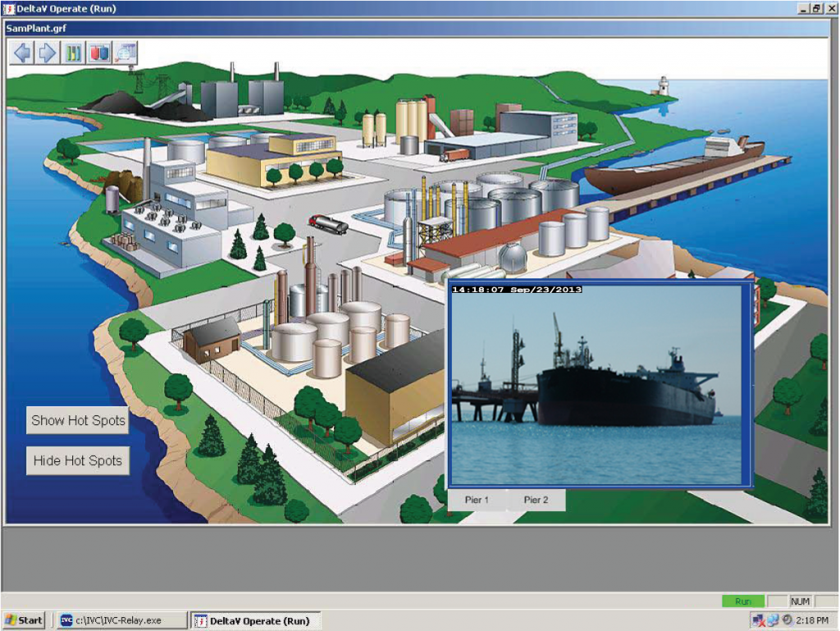Open the display search toolbar icon
Viewport: 840px width, 631px height.
[x=125, y=53]
